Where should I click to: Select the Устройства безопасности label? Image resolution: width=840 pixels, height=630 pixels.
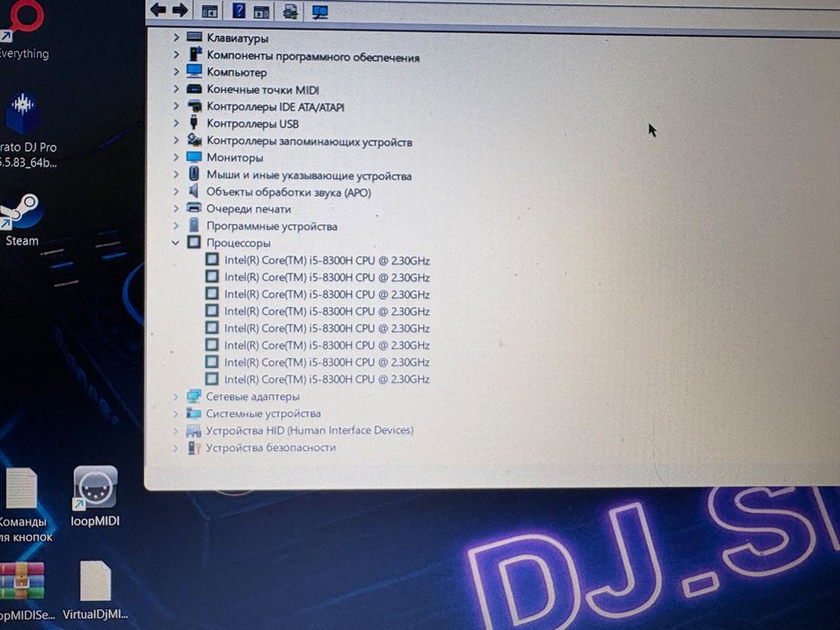coord(270,447)
